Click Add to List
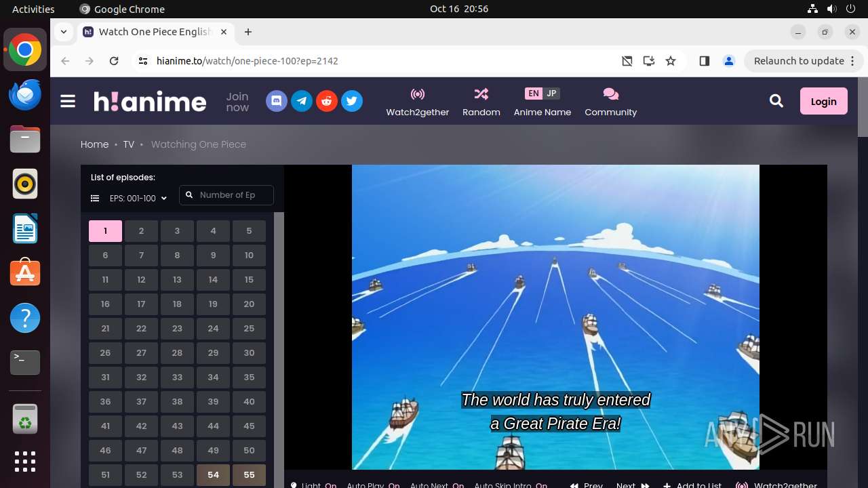 tap(692, 485)
